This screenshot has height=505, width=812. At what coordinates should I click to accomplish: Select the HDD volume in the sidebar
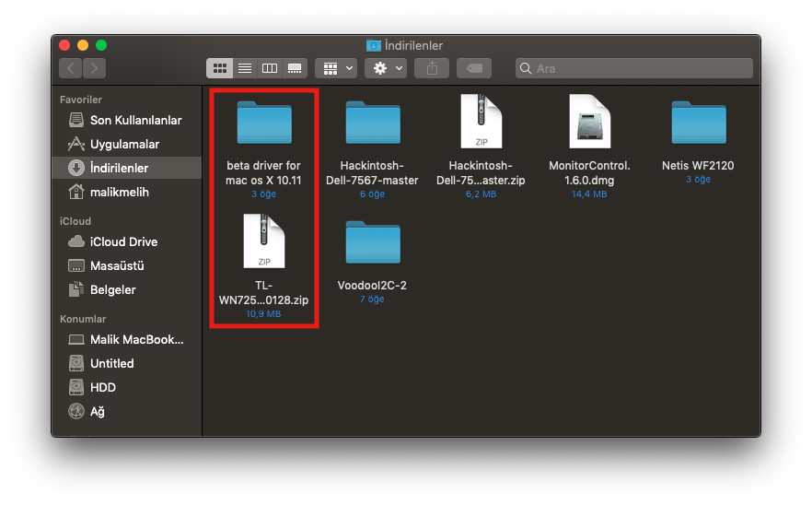coord(102,388)
